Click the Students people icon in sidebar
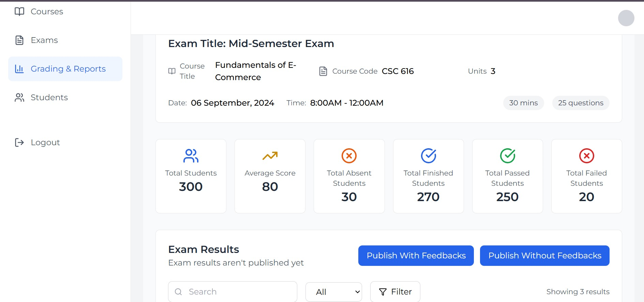644x302 pixels. (x=19, y=97)
